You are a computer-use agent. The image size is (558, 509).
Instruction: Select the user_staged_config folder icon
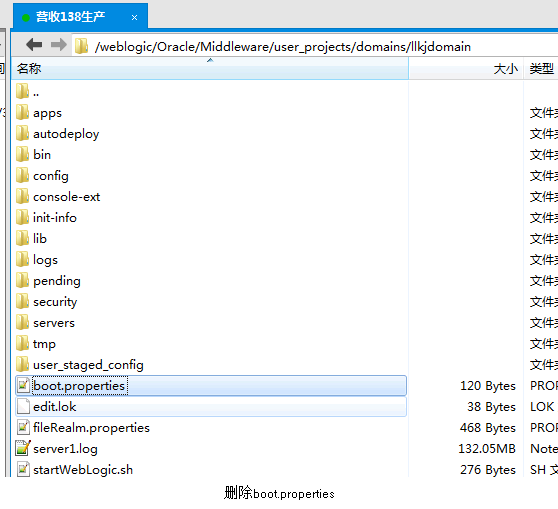point(22,364)
